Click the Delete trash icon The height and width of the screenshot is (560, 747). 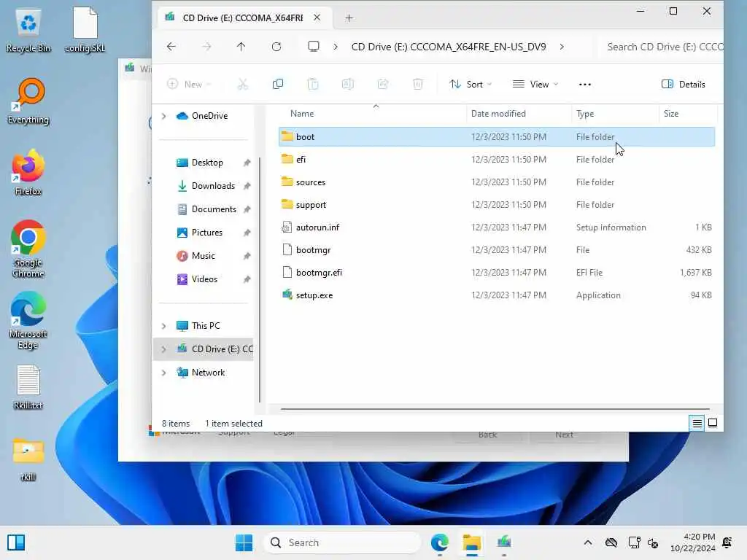coord(418,85)
